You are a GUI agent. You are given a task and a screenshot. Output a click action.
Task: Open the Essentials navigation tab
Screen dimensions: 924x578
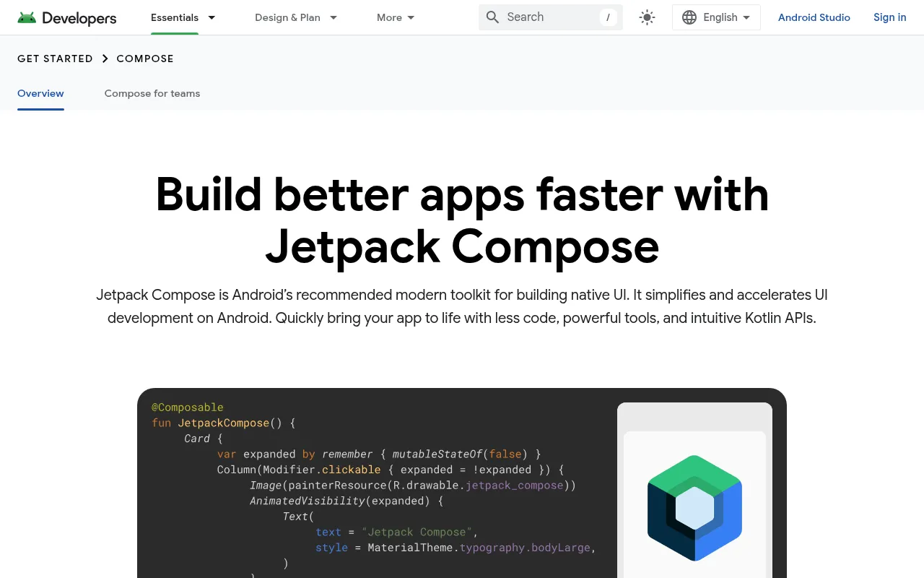pyautogui.click(x=175, y=17)
